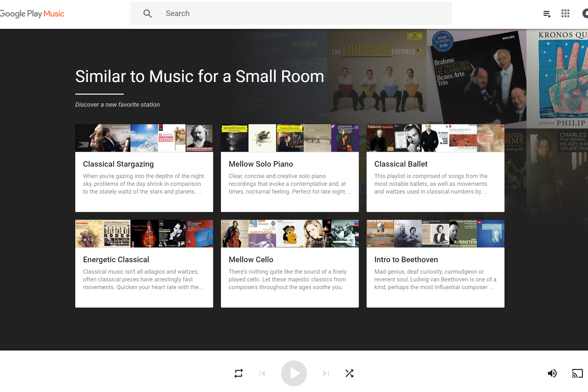Click the Classical Ballet description text
Viewport: 588px width, 392px height.
431,184
